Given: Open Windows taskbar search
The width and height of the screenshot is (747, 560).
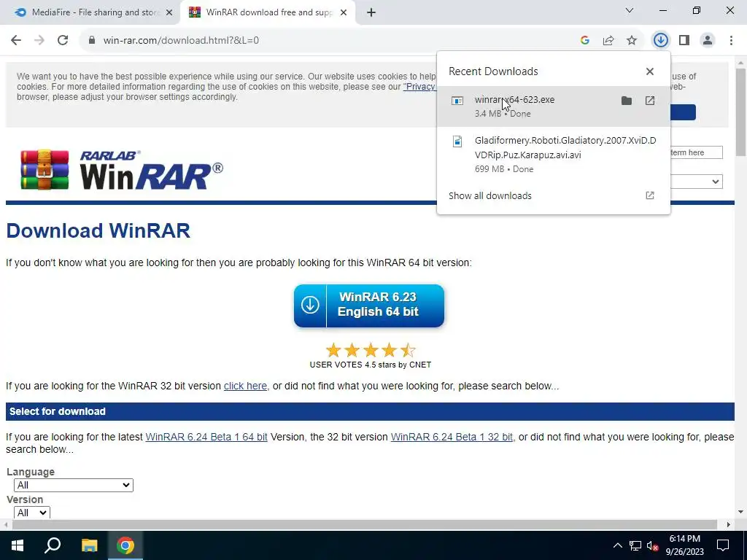Looking at the screenshot, I should (53, 545).
